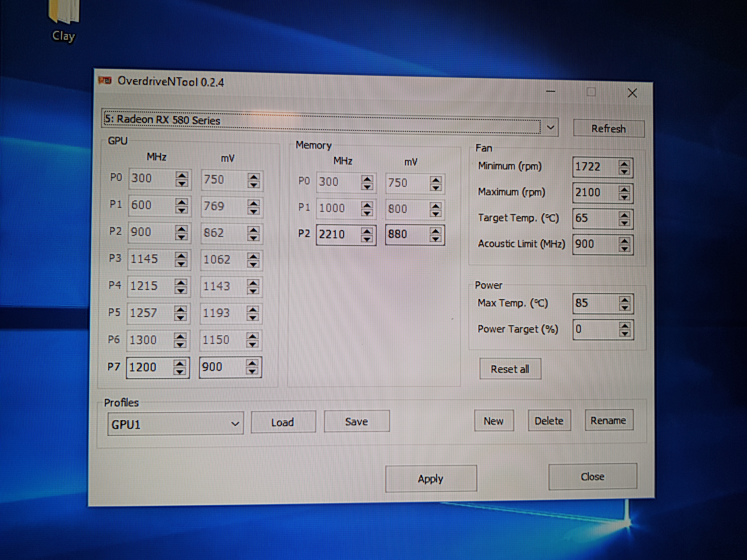Adjust the GPU P3 MHz 1145 stepper
The width and height of the screenshot is (747, 560).
(181, 260)
